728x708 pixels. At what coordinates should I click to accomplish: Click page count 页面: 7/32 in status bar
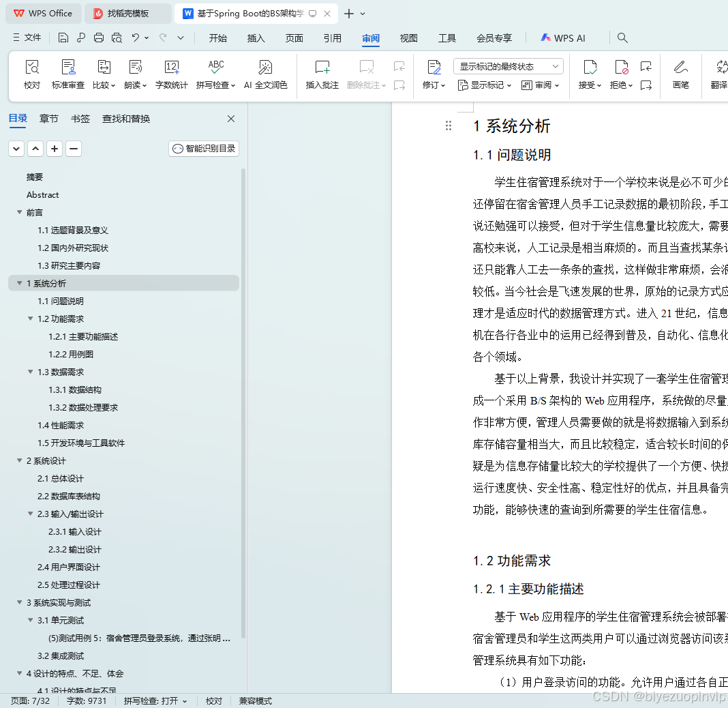30,700
